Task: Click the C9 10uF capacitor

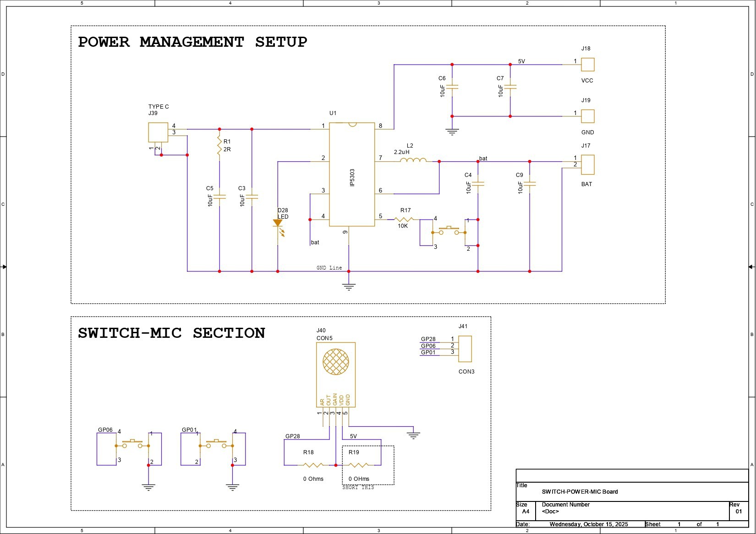Action: coord(530,183)
